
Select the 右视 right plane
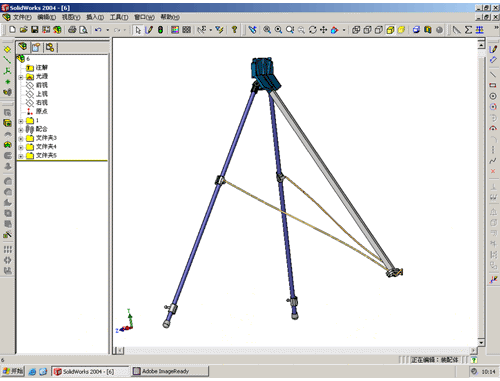(x=42, y=103)
